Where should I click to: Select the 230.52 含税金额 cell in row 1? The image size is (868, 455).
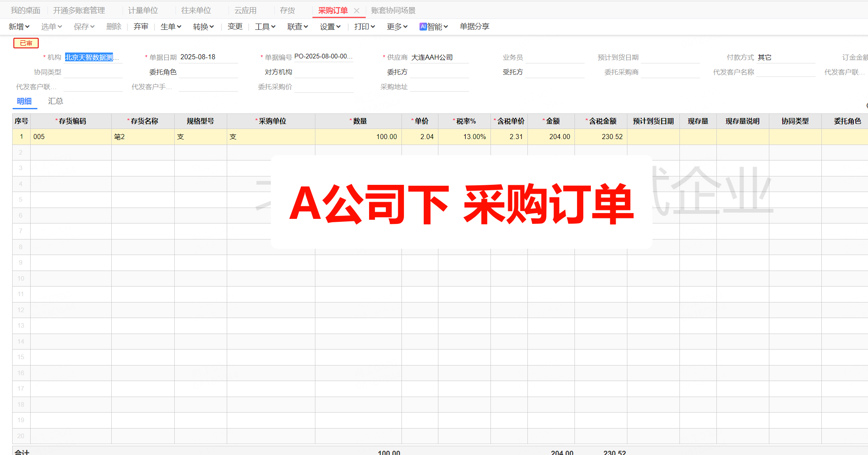coord(601,137)
